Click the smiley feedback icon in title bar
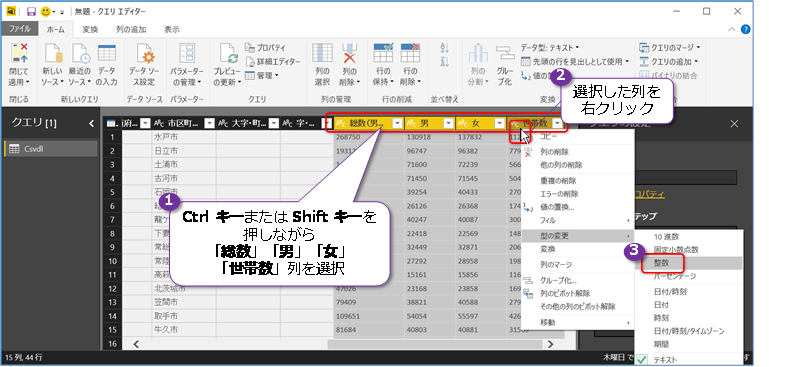Image resolution: width=800 pixels, height=367 pixels. tap(46, 11)
